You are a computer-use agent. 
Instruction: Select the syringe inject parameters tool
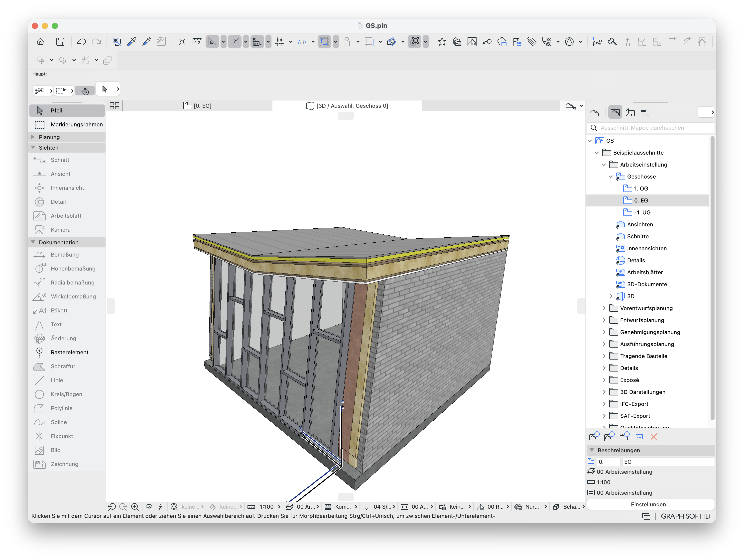click(147, 42)
